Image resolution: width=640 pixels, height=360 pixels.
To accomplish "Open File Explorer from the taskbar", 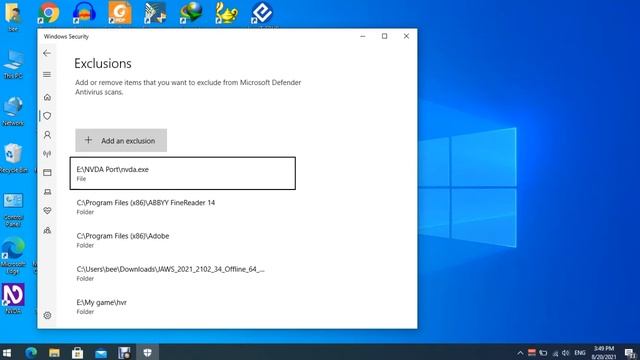I will tap(54, 352).
